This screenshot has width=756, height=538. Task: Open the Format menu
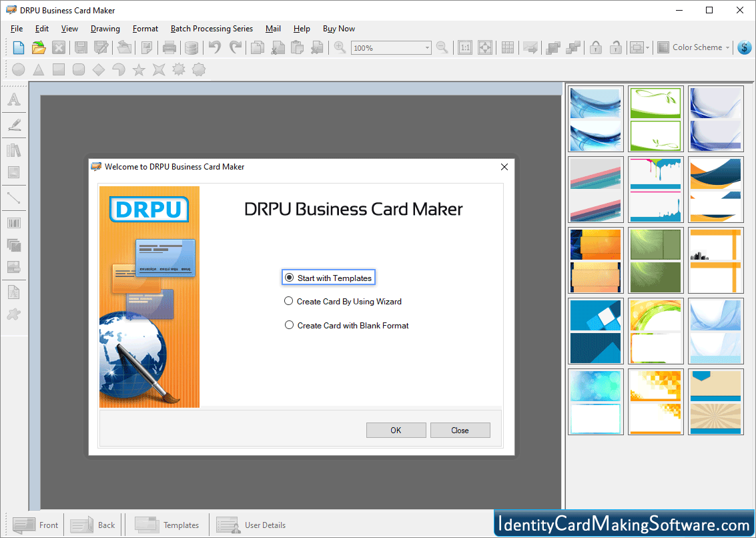(145, 29)
